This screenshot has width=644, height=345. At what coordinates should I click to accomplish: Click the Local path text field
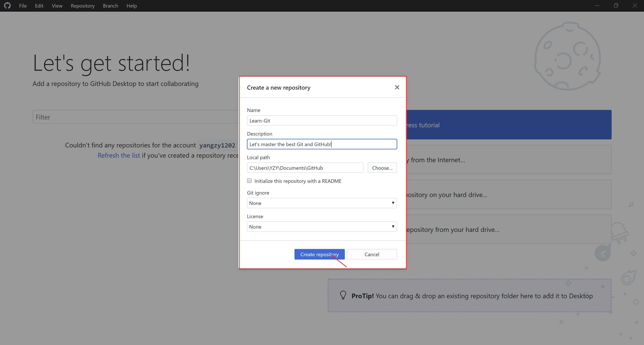305,168
